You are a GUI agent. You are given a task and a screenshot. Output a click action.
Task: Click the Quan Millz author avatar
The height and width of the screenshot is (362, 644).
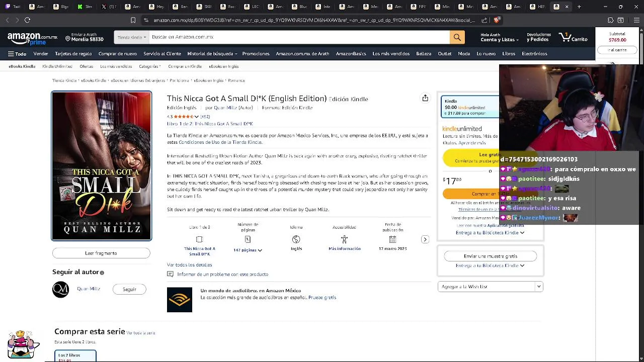tap(60, 290)
